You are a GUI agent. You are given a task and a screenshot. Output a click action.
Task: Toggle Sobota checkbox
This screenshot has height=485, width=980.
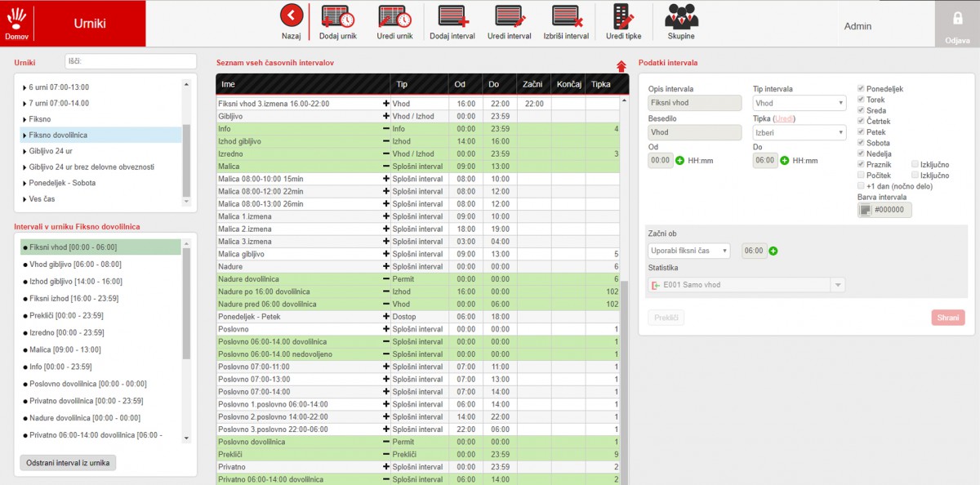(861, 143)
